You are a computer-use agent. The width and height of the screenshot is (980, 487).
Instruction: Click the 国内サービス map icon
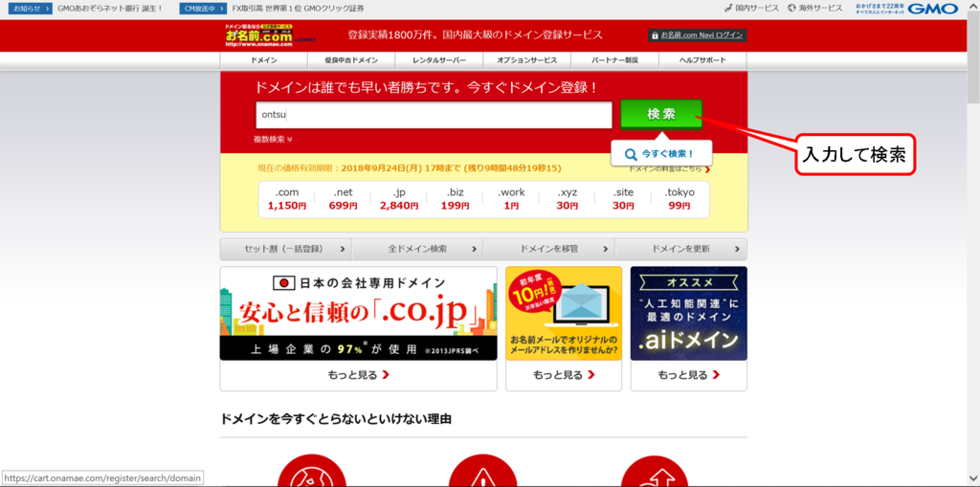(728, 8)
